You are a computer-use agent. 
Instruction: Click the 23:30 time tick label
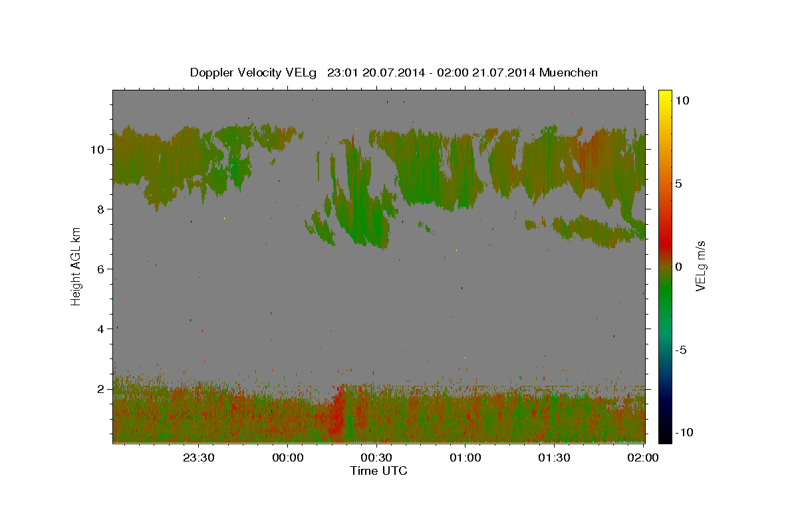click(199, 458)
